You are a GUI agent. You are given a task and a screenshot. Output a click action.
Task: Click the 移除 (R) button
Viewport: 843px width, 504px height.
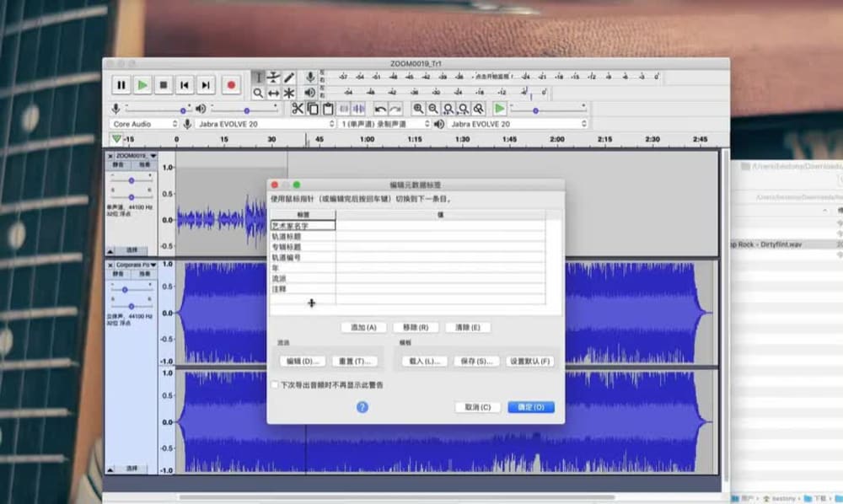pyautogui.click(x=416, y=327)
